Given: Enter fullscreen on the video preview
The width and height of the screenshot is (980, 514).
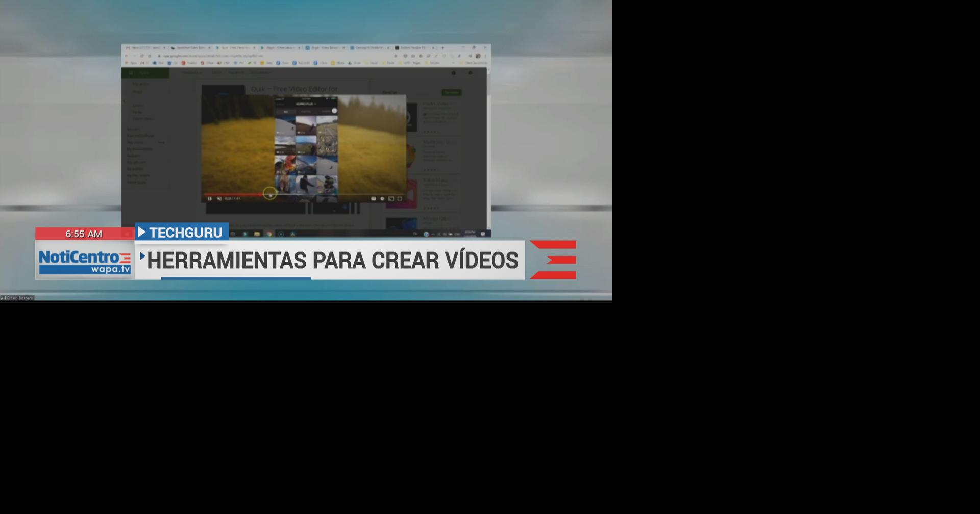Looking at the screenshot, I should (400, 198).
